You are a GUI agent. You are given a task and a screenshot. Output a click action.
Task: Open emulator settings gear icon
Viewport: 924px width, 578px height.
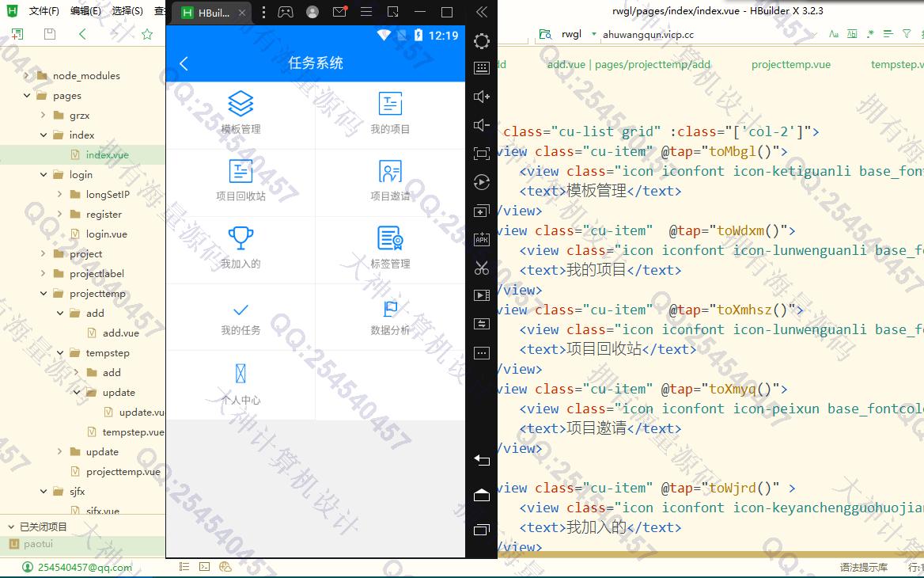tap(482, 40)
